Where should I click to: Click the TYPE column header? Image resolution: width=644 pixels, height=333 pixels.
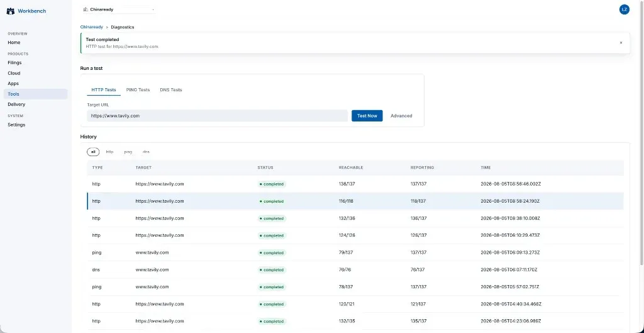97,167
